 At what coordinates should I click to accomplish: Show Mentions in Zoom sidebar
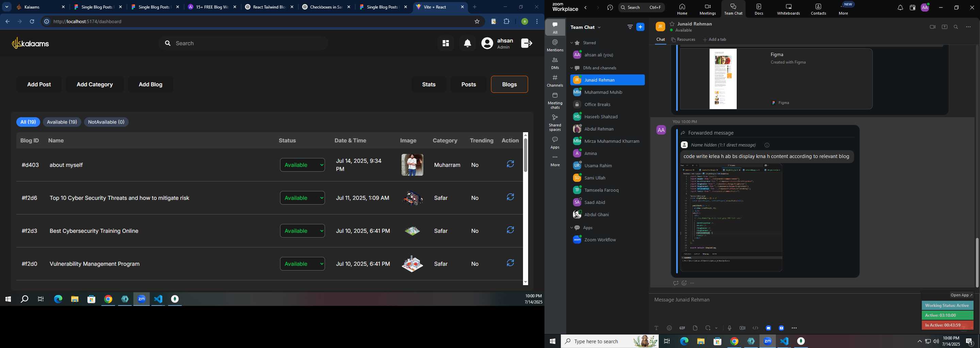coord(555,46)
